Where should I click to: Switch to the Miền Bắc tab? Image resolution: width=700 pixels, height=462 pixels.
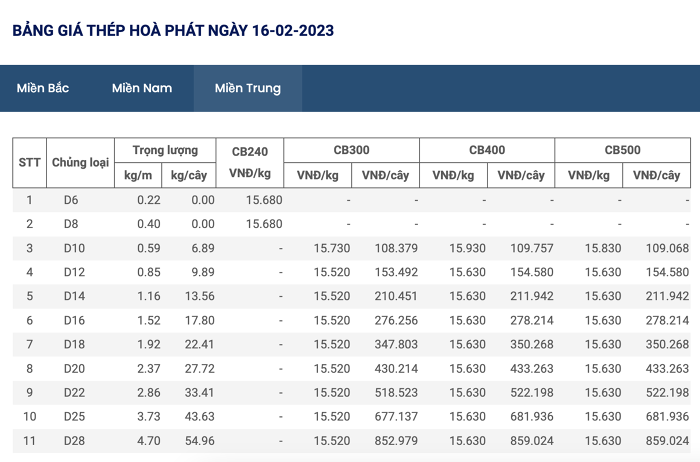pos(43,88)
